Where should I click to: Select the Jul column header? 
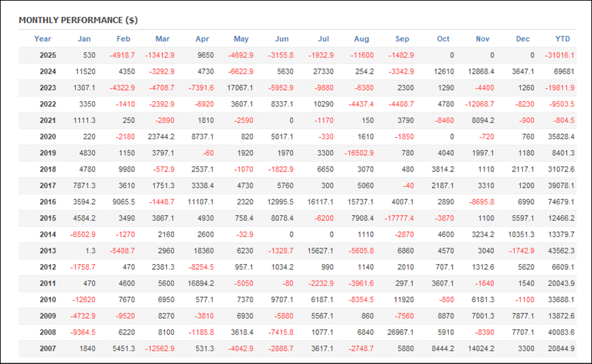tap(322, 39)
